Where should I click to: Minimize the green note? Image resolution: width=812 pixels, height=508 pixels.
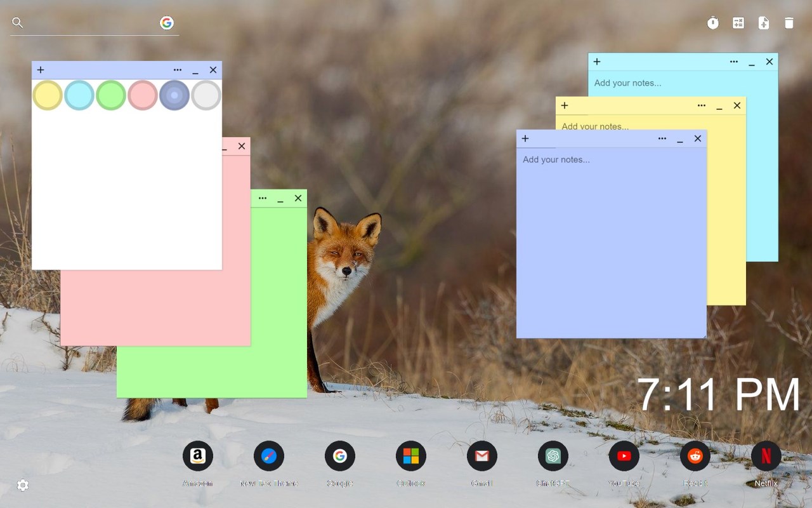pos(280,199)
